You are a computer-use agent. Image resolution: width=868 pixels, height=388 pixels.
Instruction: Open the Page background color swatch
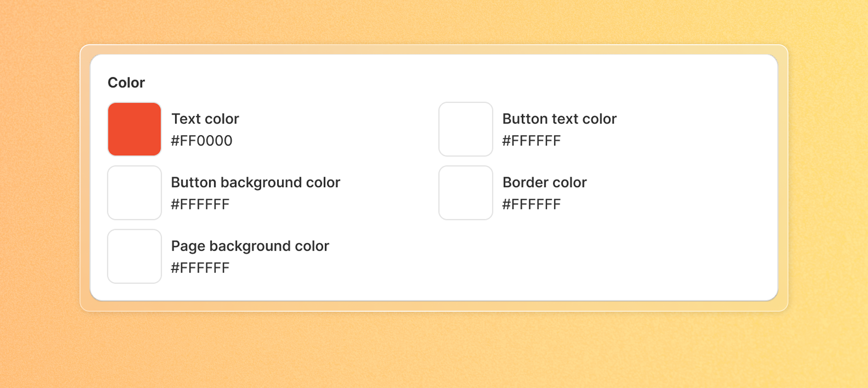[134, 257]
